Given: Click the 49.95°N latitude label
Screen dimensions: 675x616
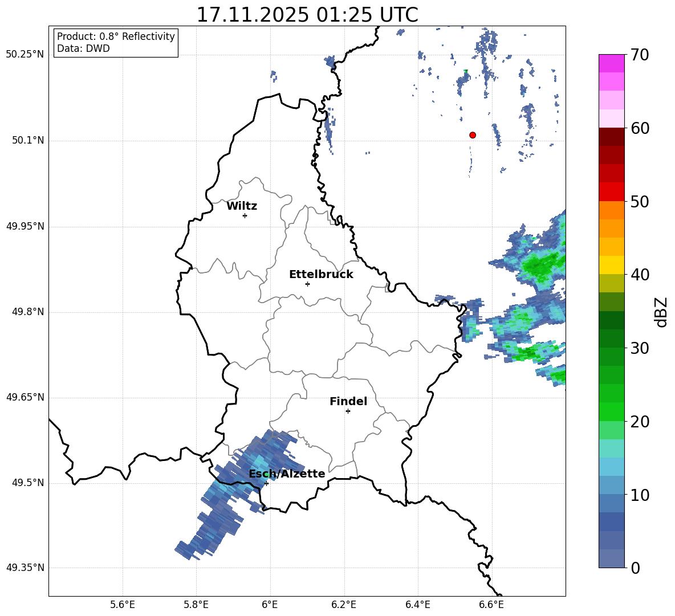Looking at the screenshot, I should point(25,226).
